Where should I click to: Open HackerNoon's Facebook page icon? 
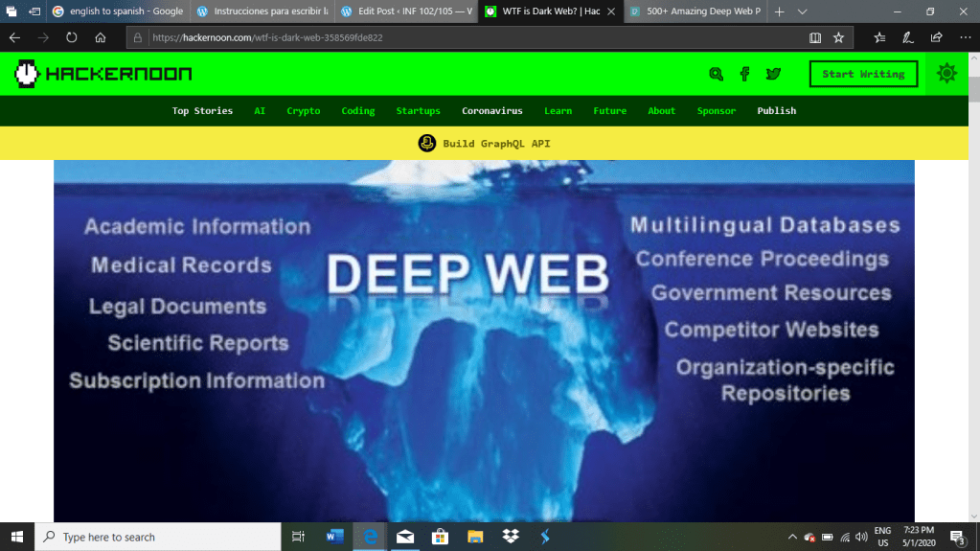[744, 74]
